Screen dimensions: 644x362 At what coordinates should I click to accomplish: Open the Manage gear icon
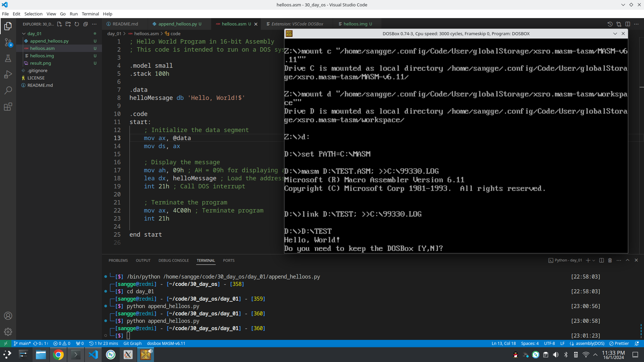click(8, 332)
